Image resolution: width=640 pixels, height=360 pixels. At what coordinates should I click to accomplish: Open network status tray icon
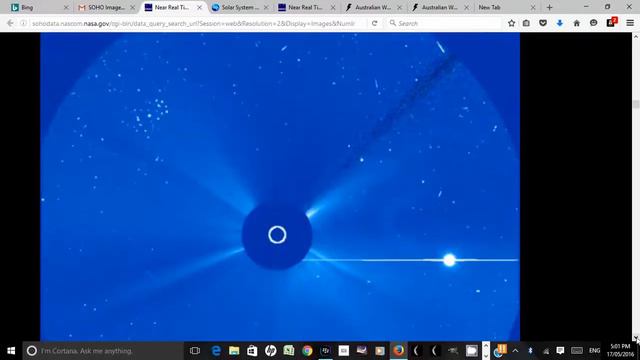tap(546, 351)
